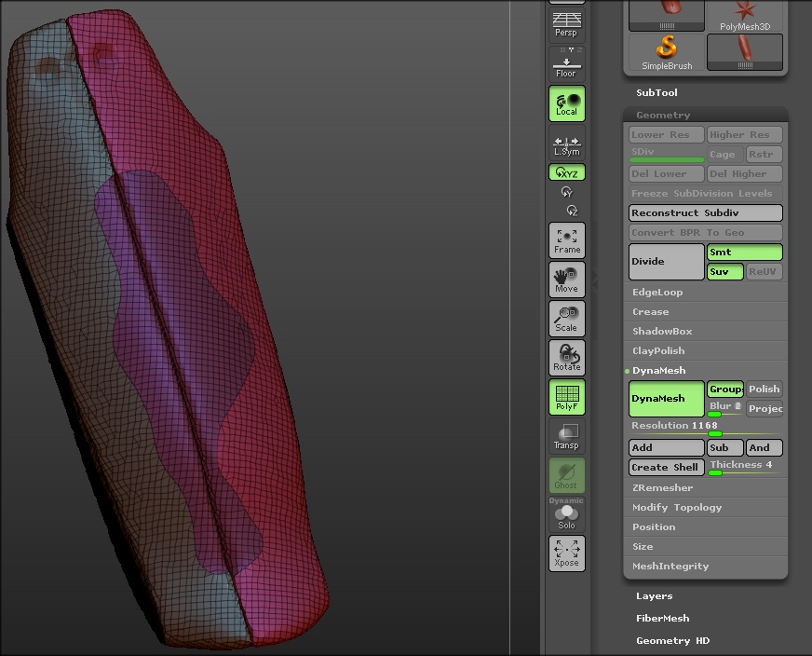Toggle XYZ rotation mode

566,172
